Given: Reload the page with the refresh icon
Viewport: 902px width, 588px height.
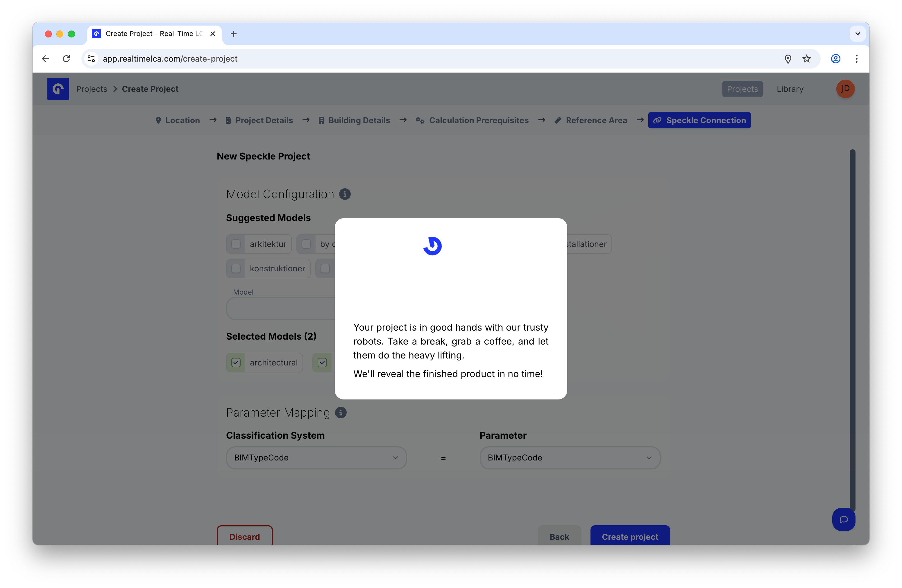Looking at the screenshot, I should [x=66, y=59].
